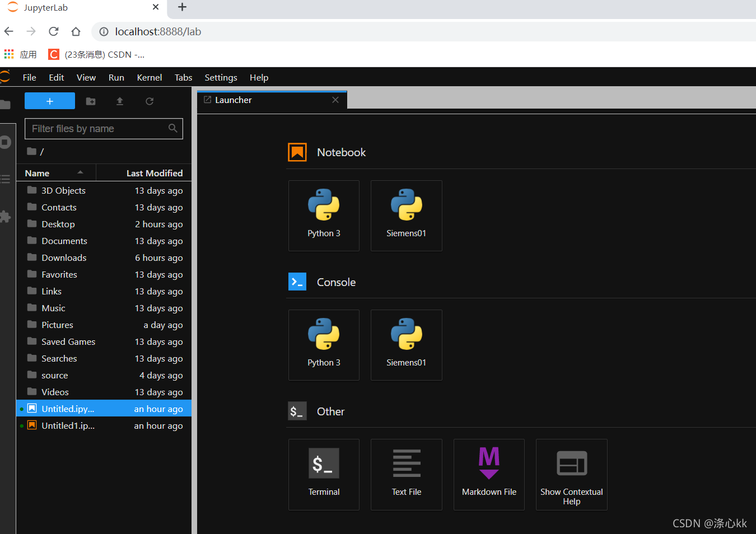Select the Music folder

(x=104, y=308)
